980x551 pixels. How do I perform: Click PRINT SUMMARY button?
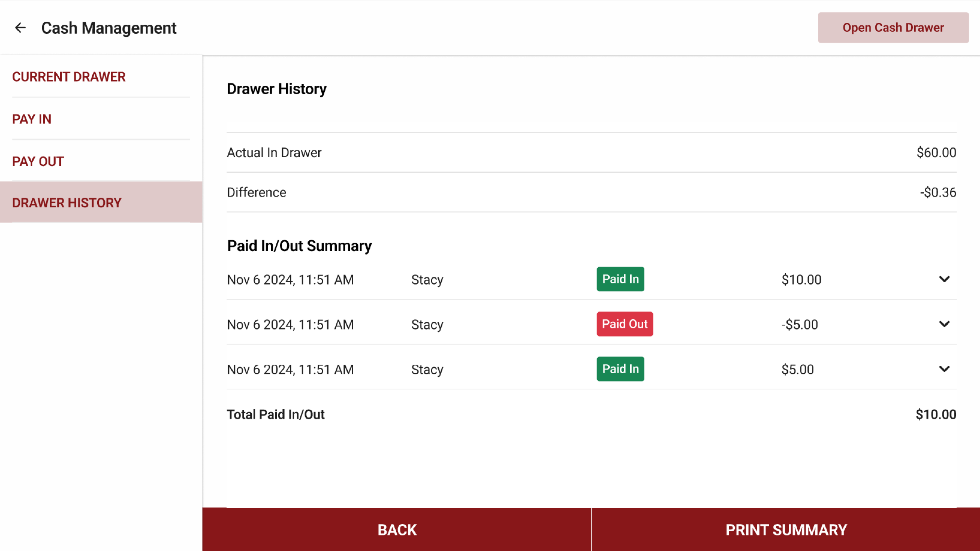click(x=786, y=530)
